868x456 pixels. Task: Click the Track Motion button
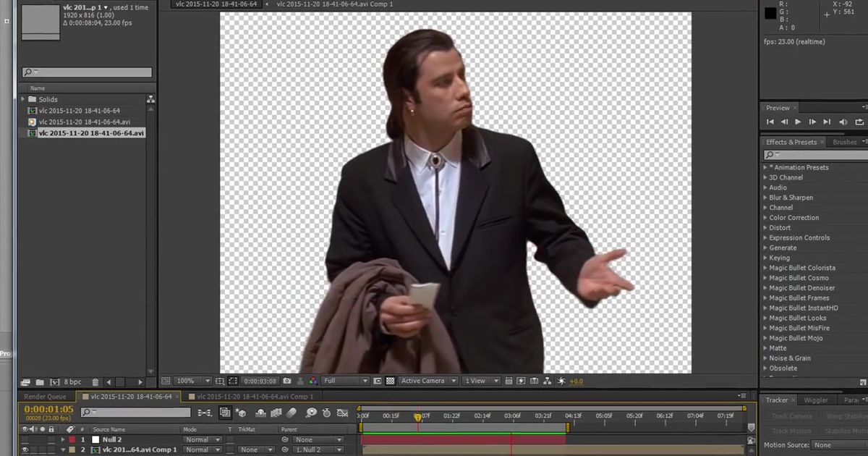791,431
